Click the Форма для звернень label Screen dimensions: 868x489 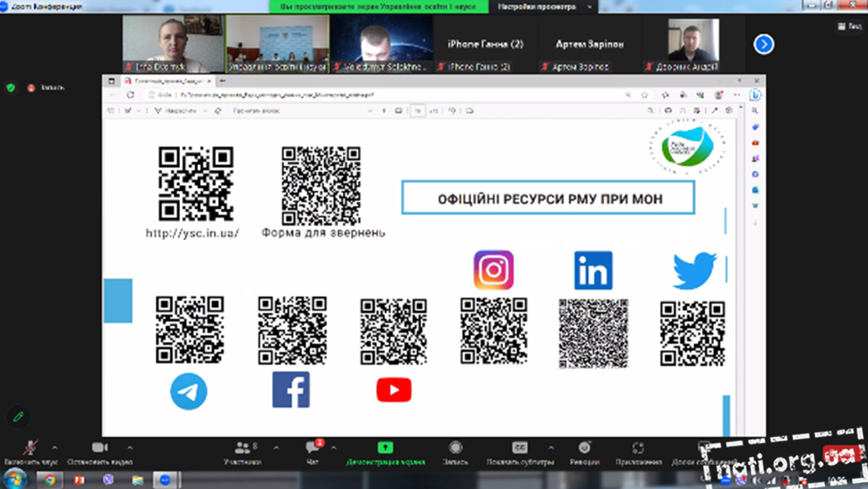tap(323, 233)
